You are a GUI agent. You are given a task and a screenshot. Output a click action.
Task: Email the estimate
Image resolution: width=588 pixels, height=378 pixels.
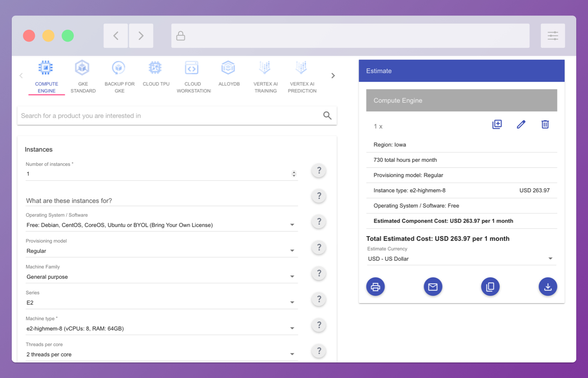pyautogui.click(x=433, y=287)
